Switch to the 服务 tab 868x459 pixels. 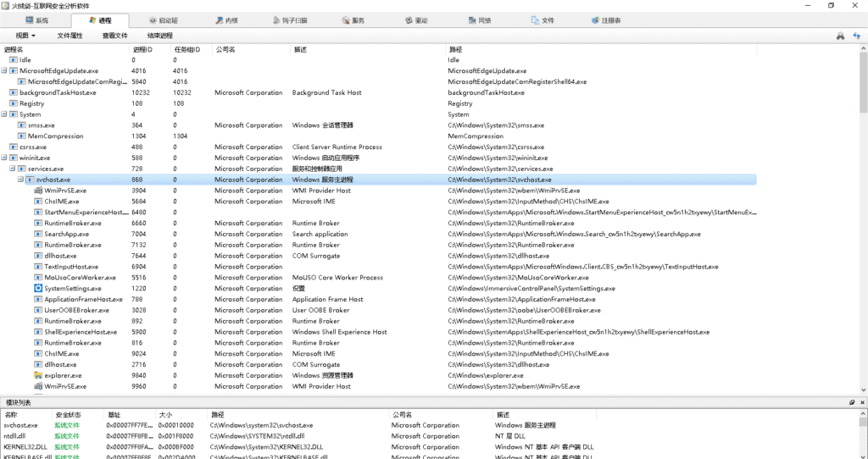pos(353,20)
